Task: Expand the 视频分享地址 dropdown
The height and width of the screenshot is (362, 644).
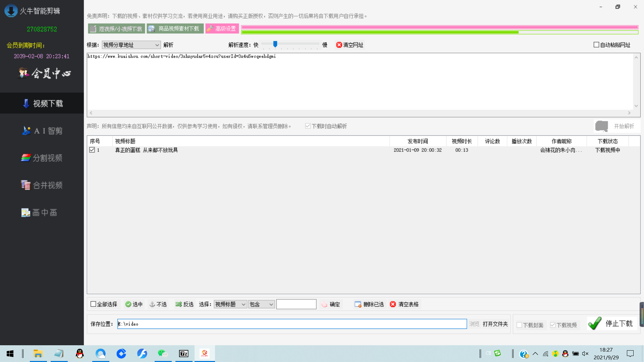Action: tap(131, 45)
